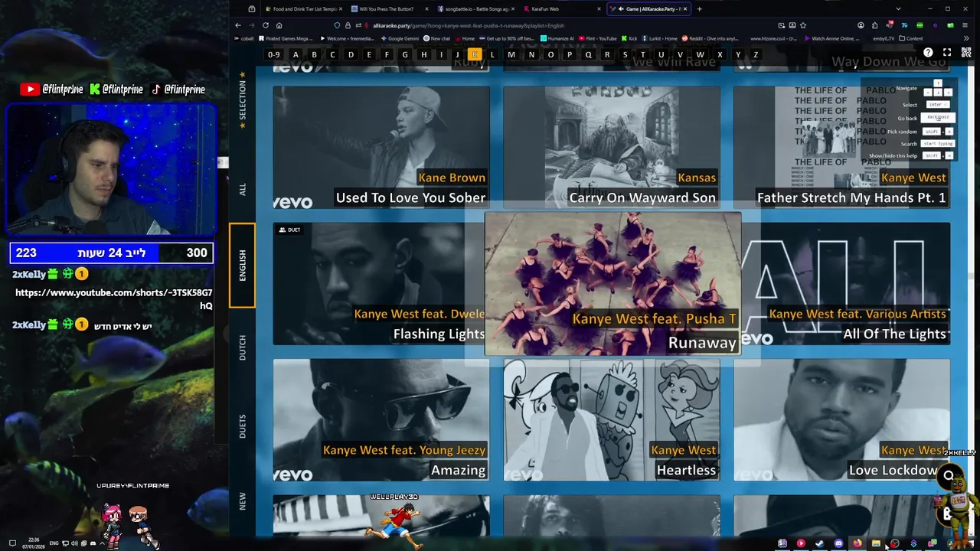This screenshot has height=551, width=980.
Task: Open Steam from the taskbar
Action: pos(819,543)
